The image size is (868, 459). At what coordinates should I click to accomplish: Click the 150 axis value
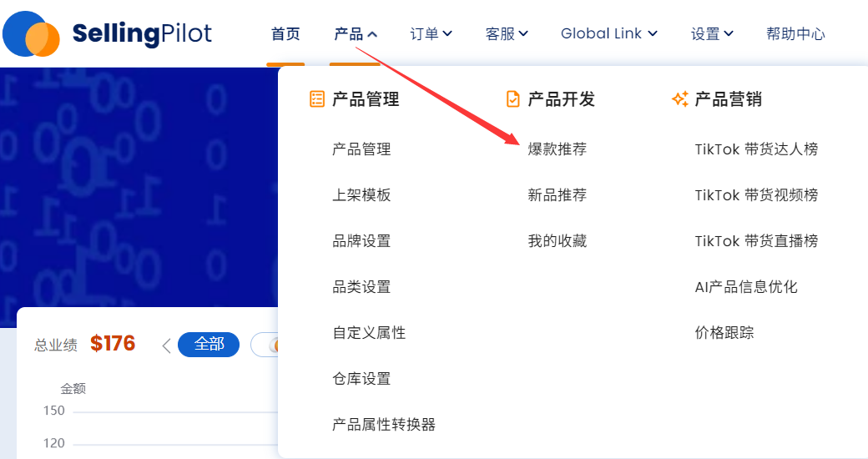pyautogui.click(x=54, y=411)
